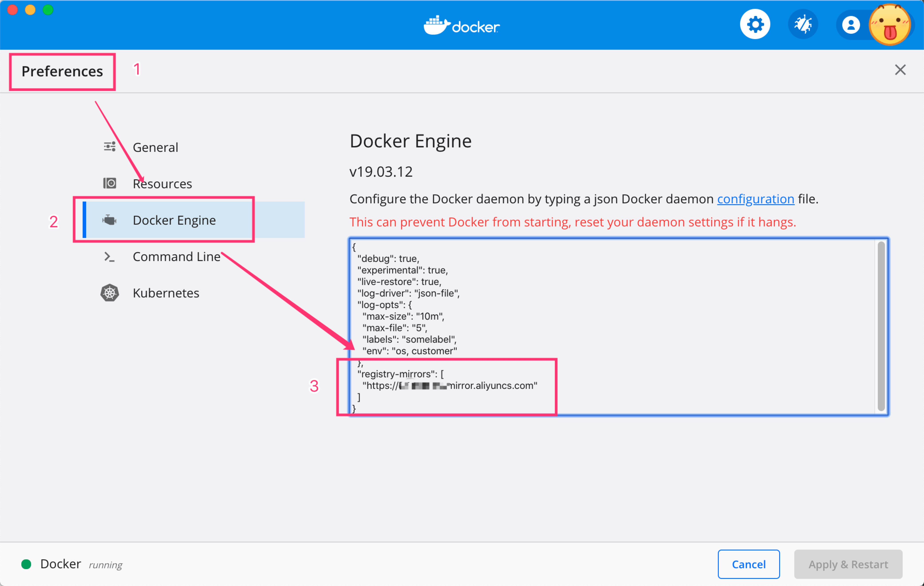Viewport: 924px width, 586px height.
Task: Open the troubleshoot bug icon
Action: 803,25
